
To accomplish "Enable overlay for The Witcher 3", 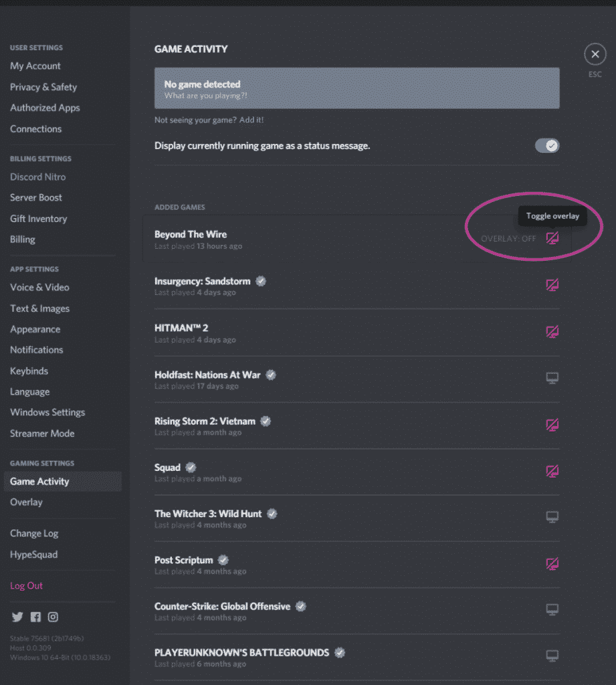I will (552, 517).
